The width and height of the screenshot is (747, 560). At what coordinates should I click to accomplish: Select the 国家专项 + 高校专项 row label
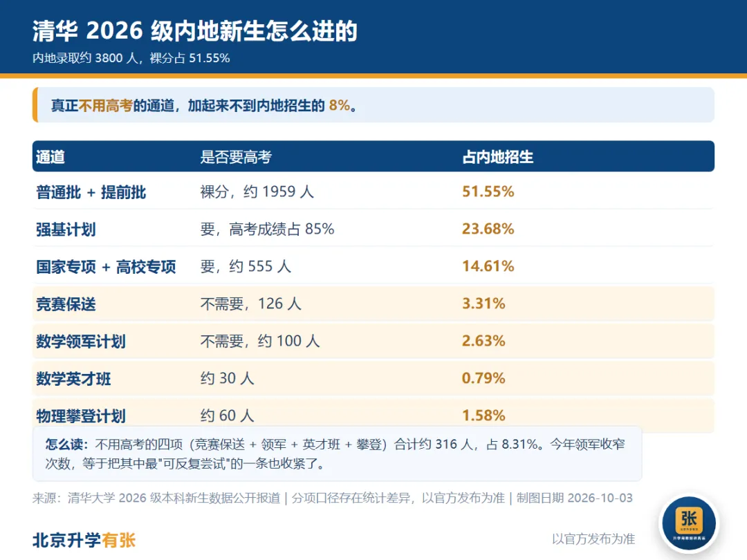pyautogui.click(x=107, y=267)
